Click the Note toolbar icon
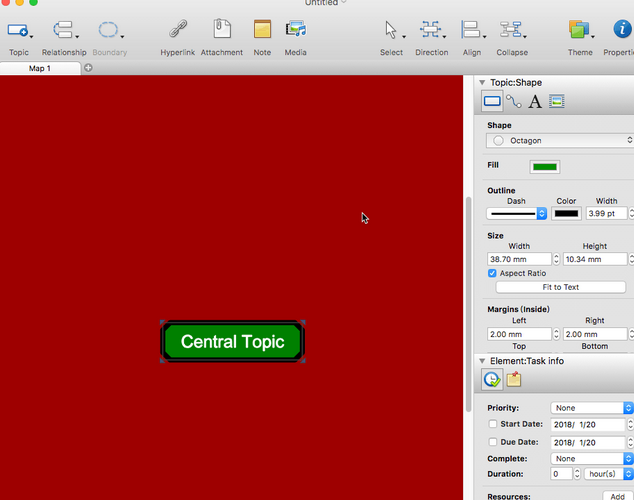Viewport: 634px width, 500px height. point(262,29)
